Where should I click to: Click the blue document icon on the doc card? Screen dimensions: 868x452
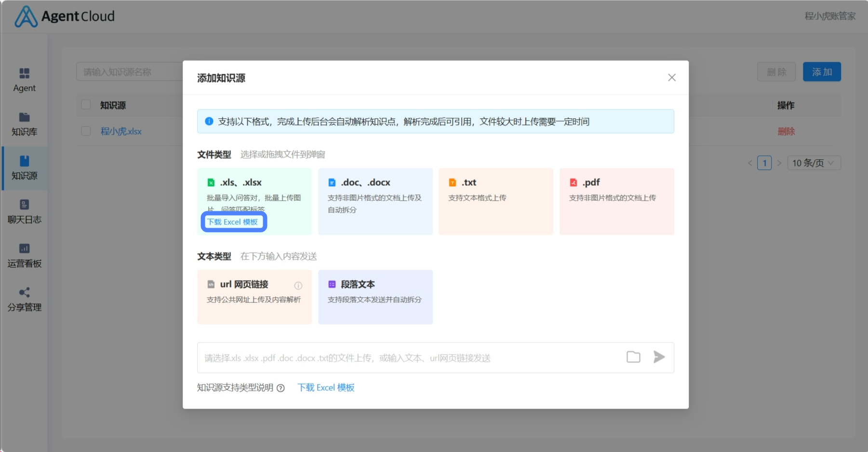[x=332, y=182]
